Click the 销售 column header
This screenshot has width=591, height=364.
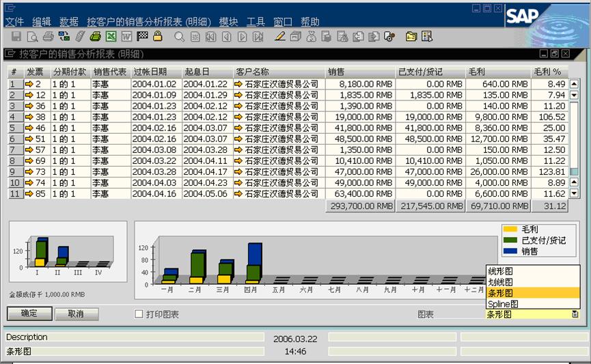pos(360,72)
